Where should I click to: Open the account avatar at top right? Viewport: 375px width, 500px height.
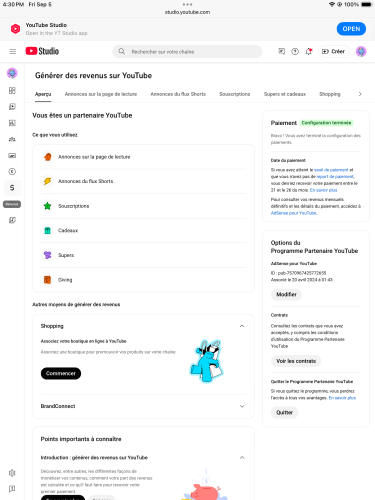361,51
